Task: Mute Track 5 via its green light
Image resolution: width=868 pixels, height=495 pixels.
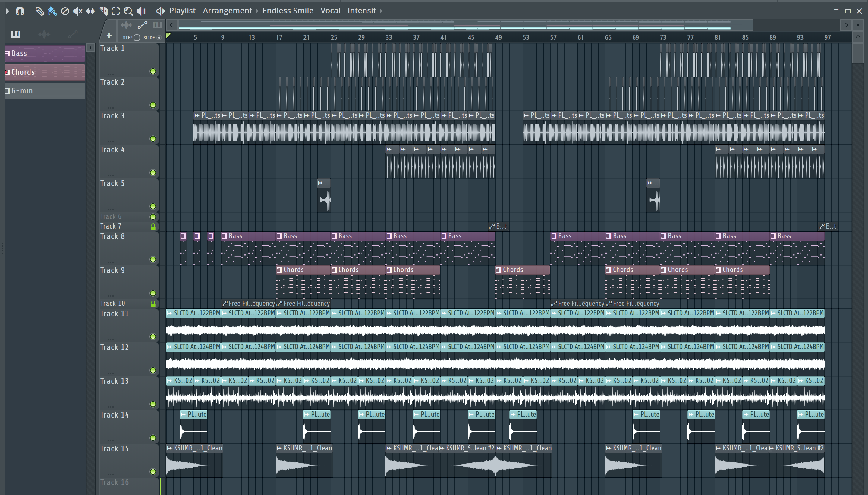Action: [153, 207]
